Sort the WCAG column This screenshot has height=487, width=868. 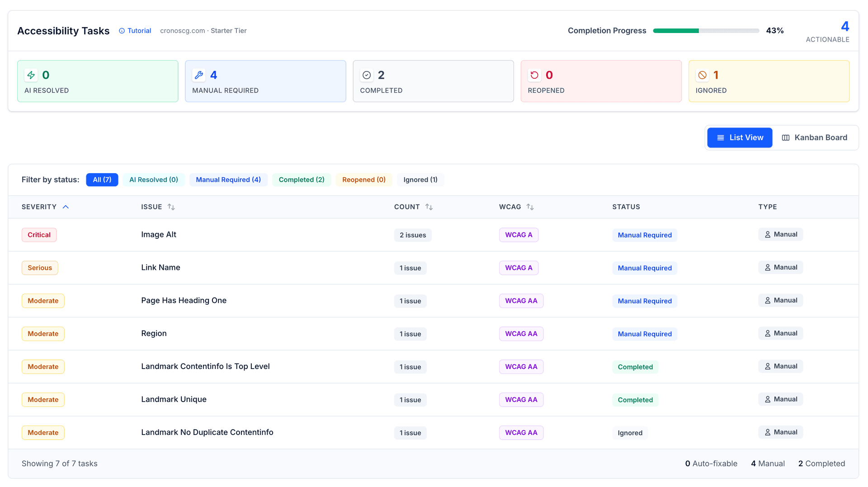click(x=530, y=207)
